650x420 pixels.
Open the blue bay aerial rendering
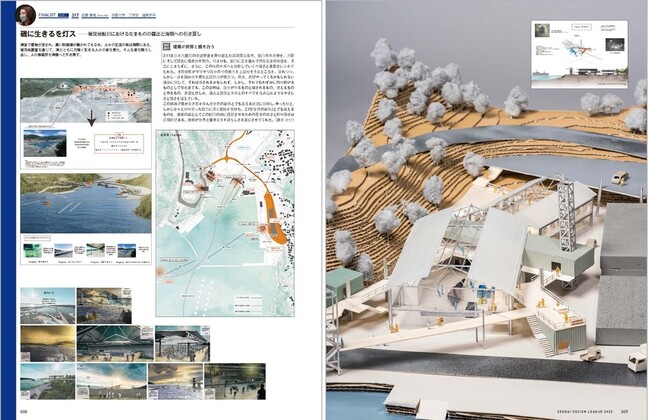pyautogui.click(x=86, y=203)
